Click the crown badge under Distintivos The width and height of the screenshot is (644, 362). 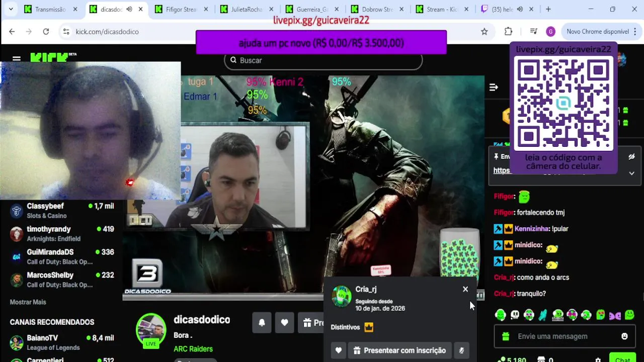tap(369, 327)
